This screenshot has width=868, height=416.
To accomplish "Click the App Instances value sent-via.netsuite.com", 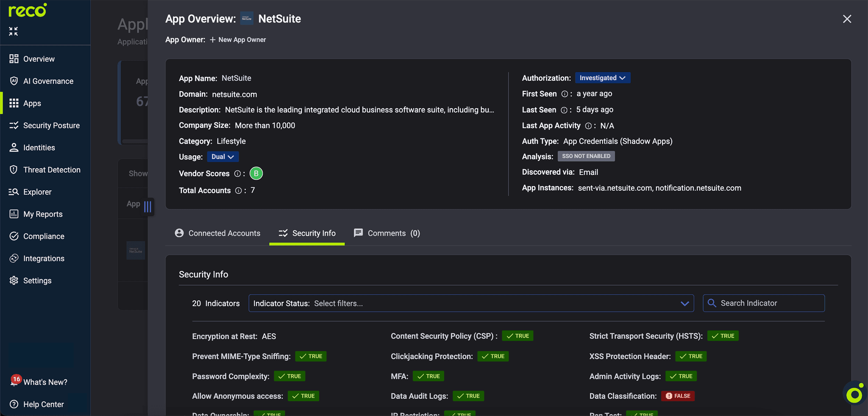I will 615,188.
